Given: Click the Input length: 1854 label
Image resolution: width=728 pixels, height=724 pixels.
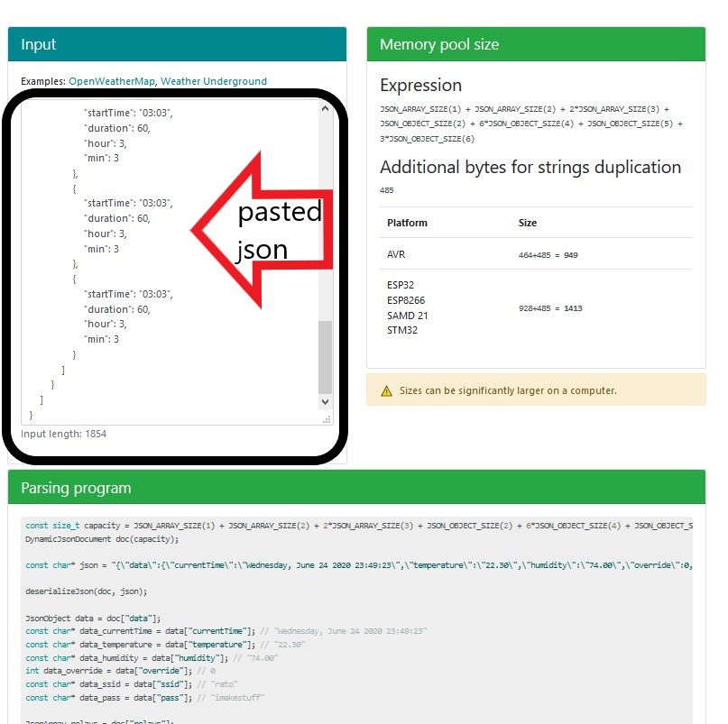Looking at the screenshot, I should point(65,434).
